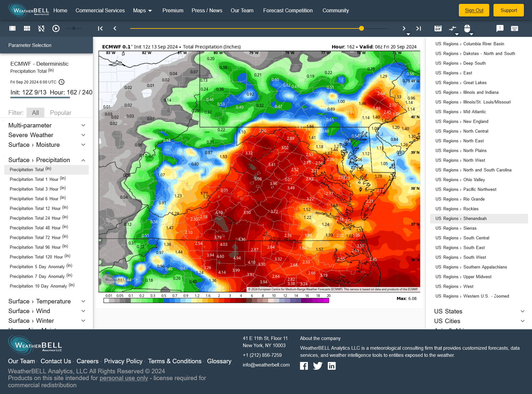This screenshot has height=394, width=532.
Task: Open WeatherBELL Facebook page
Action: (304, 366)
